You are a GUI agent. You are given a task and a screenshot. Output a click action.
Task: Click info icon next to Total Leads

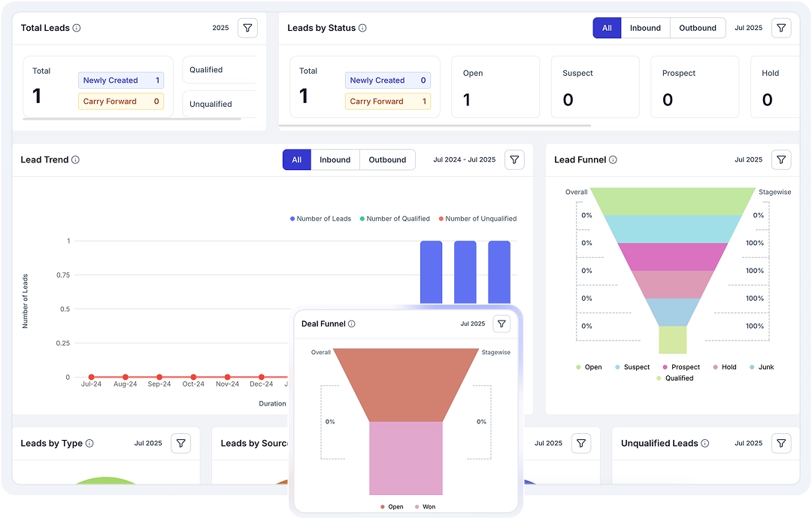[77, 28]
